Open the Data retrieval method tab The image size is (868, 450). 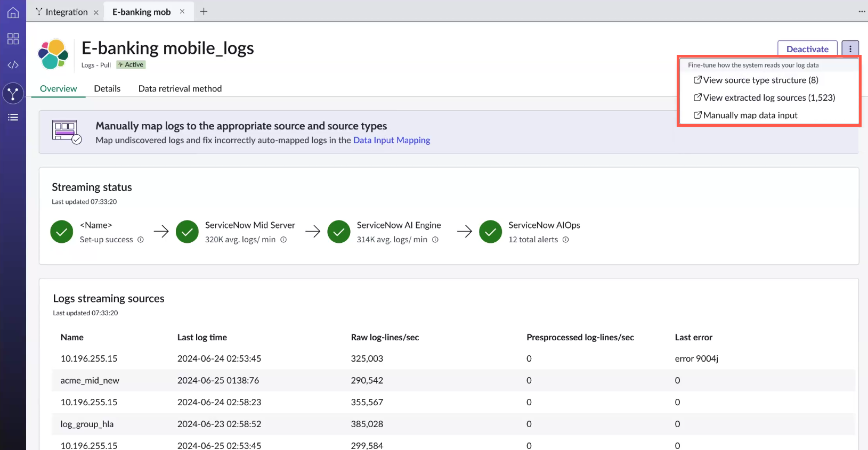[x=180, y=88]
